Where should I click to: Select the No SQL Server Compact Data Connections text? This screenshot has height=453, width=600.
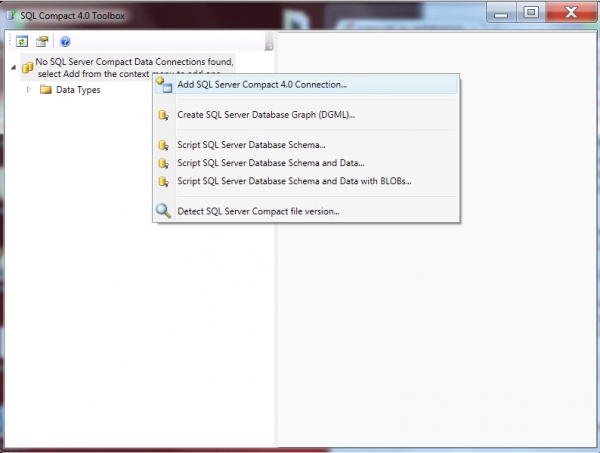coord(134,68)
